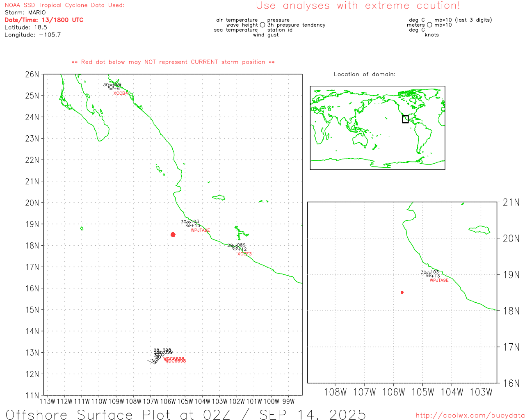The image size is (525, 420).
Task: Click the '113W' longitude axis label
Action: click(47, 402)
